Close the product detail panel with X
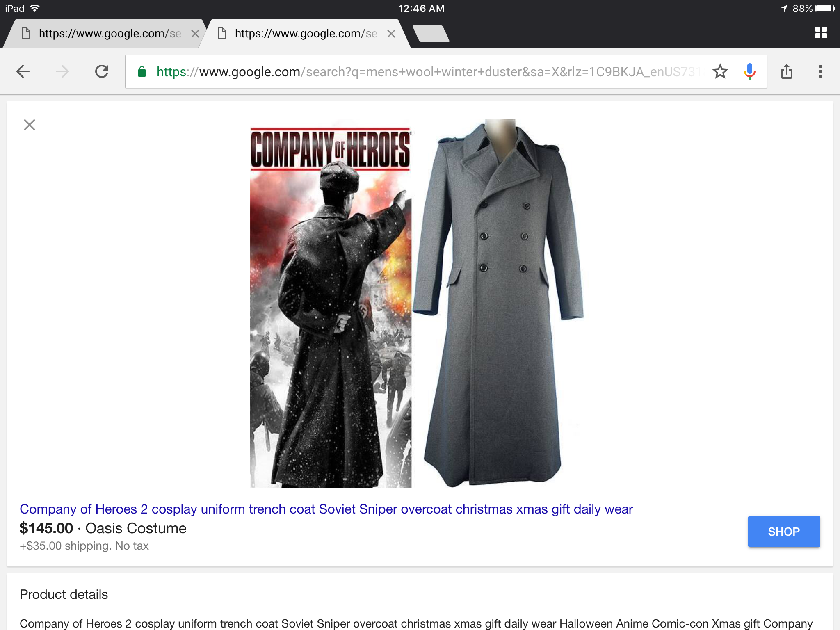The image size is (840, 630). [x=30, y=125]
